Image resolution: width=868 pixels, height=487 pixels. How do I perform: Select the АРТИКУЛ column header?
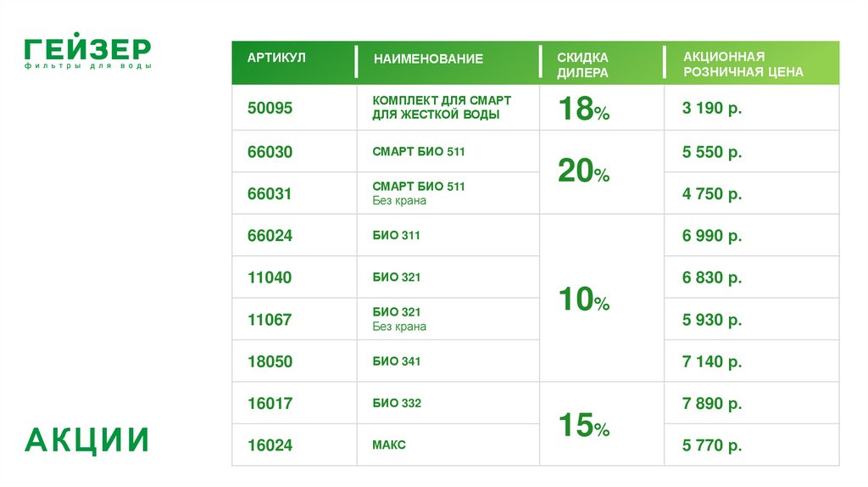click(x=276, y=58)
